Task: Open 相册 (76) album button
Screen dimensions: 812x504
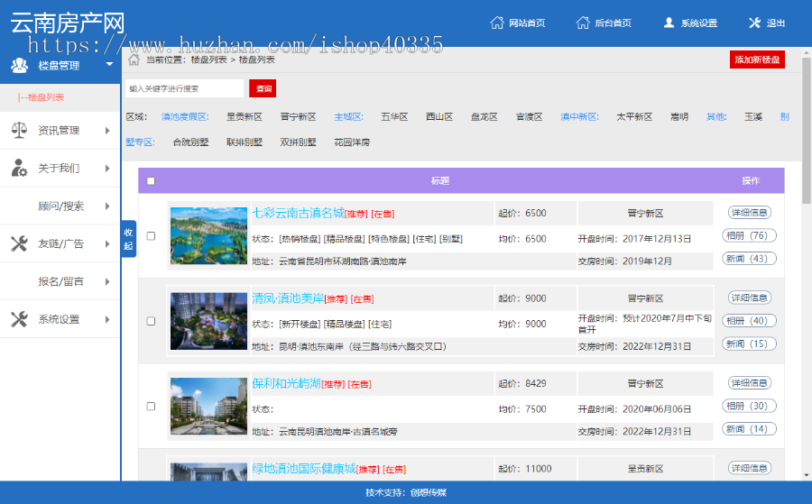Action: (x=750, y=236)
